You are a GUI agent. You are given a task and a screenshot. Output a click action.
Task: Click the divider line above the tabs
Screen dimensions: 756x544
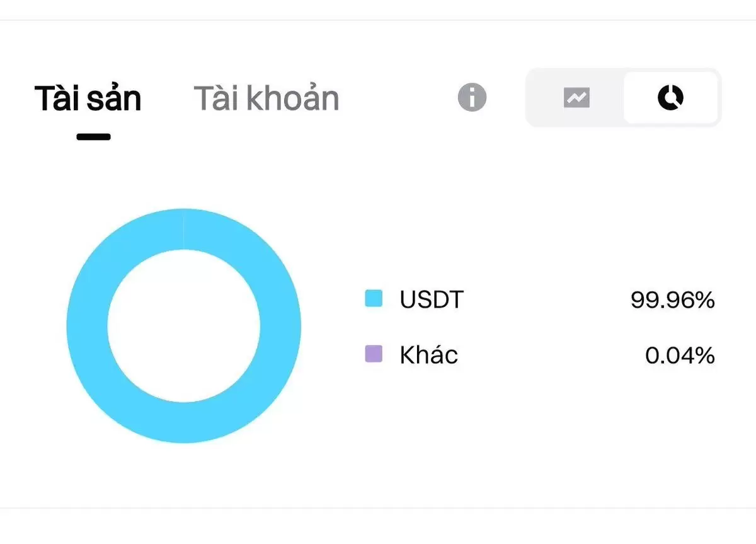click(x=378, y=20)
